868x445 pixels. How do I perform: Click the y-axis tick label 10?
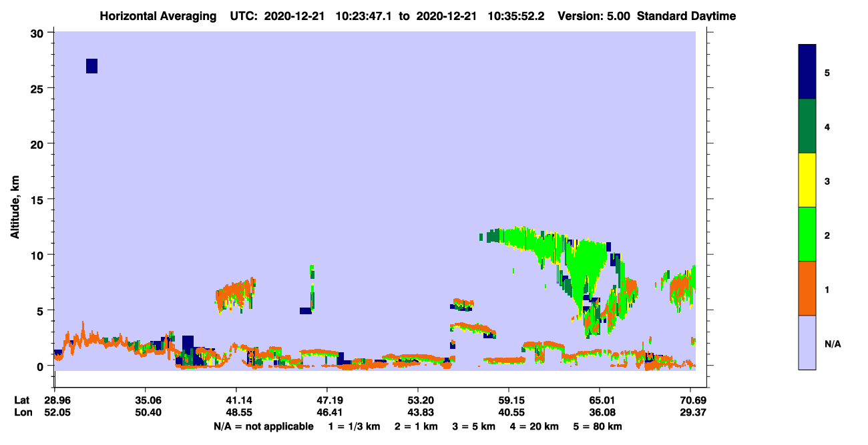tap(38, 255)
